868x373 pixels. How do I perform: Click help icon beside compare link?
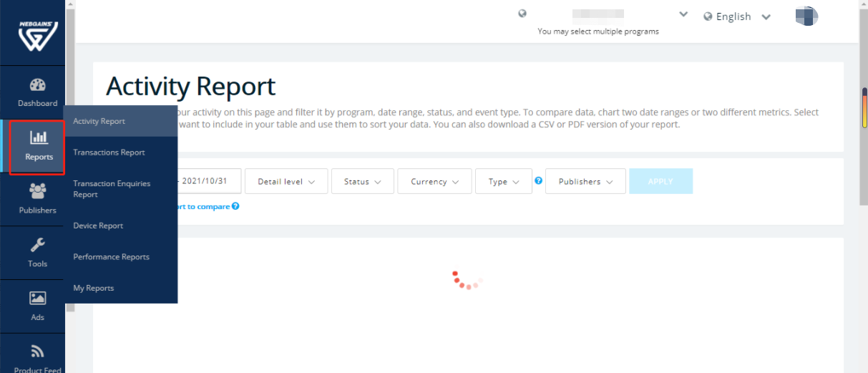coord(235,206)
